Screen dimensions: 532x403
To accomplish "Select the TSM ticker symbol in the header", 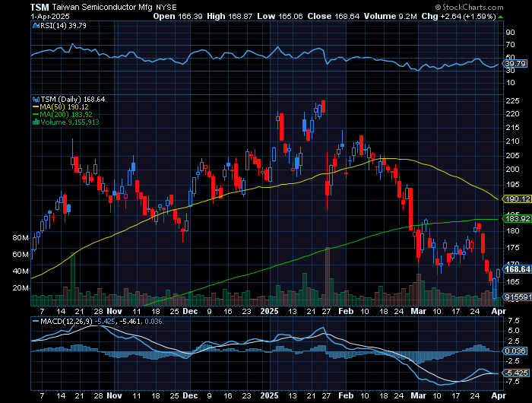I will pyautogui.click(x=40, y=7).
